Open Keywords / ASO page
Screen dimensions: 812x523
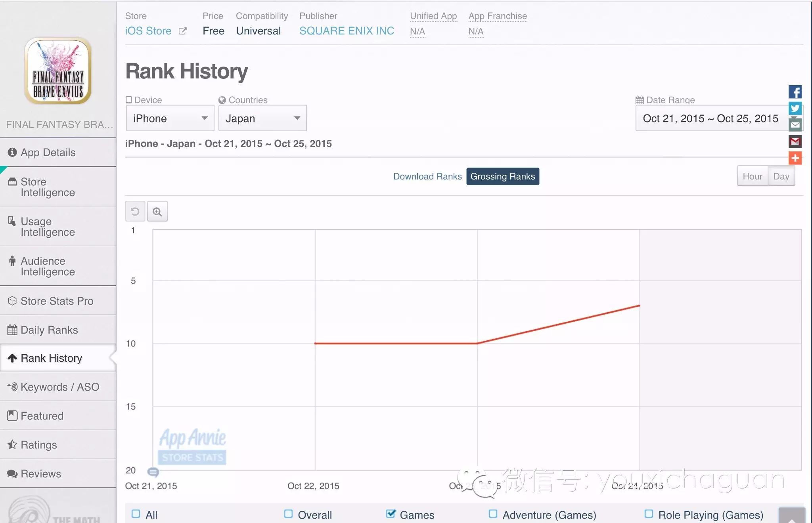click(x=58, y=387)
